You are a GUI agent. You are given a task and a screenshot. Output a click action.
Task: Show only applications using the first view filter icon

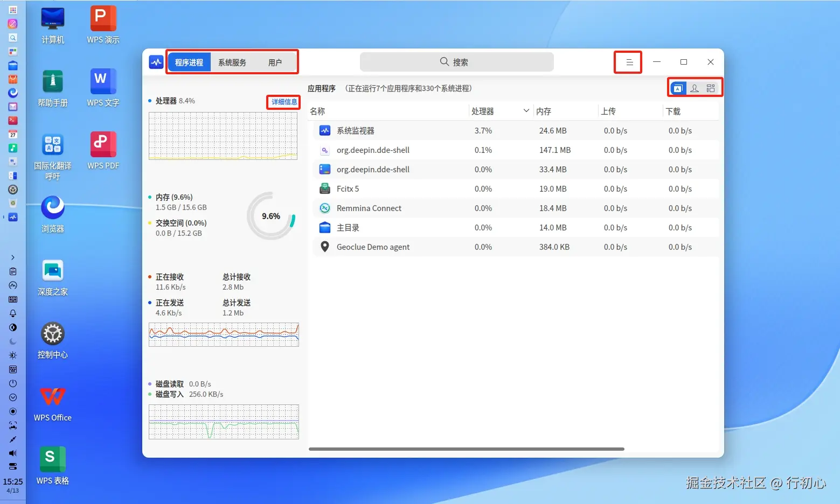(x=678, y=88)
